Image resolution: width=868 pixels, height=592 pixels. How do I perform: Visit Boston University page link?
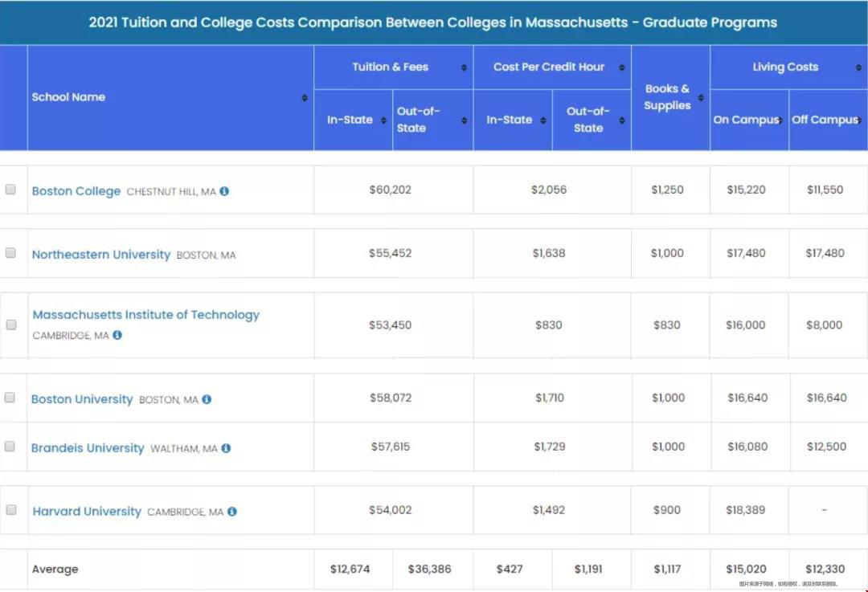coord(82,399)
